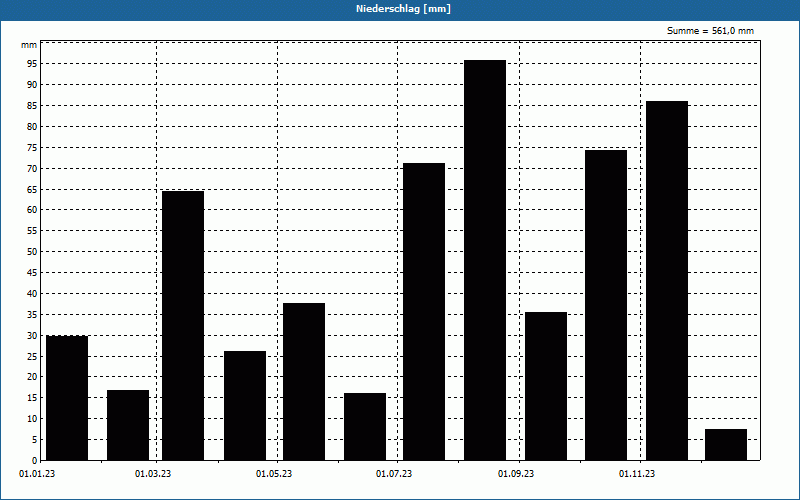
Task: Click the y-axis value 25
Action: [x=33, y=356]
